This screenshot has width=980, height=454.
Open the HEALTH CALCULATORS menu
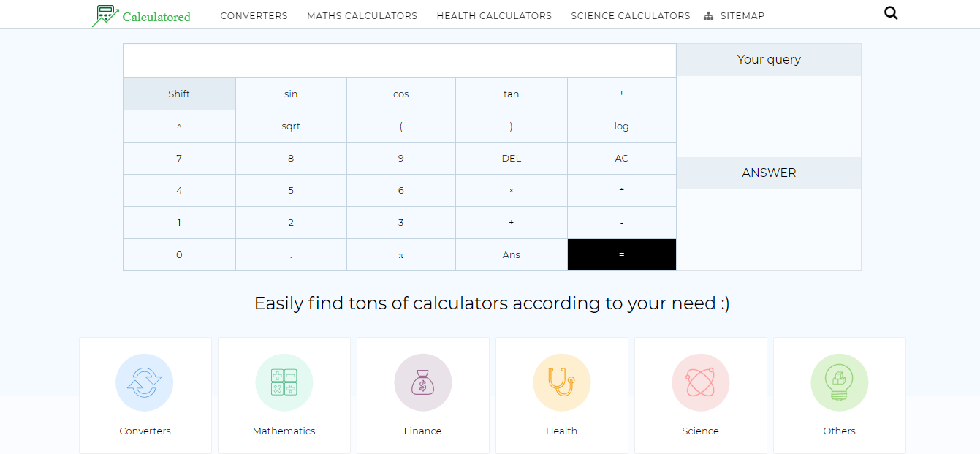(494, 15)
